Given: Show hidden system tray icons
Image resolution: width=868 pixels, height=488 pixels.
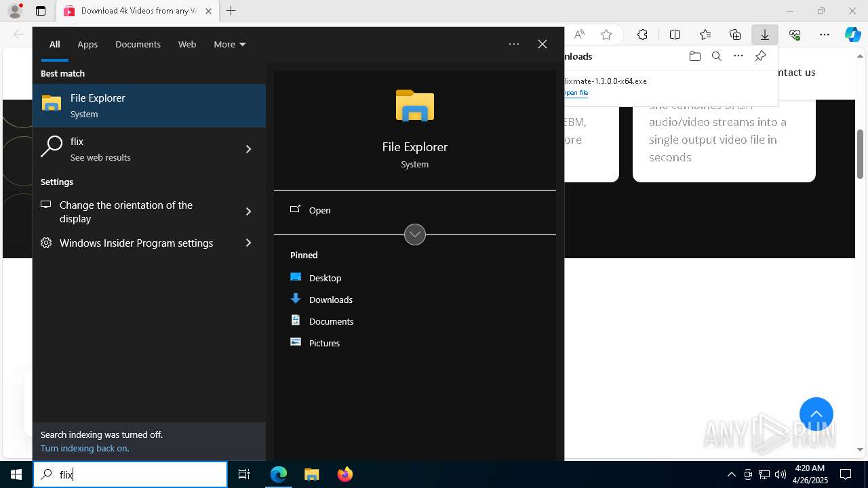Looking at the screenshot, I should 731,474.
